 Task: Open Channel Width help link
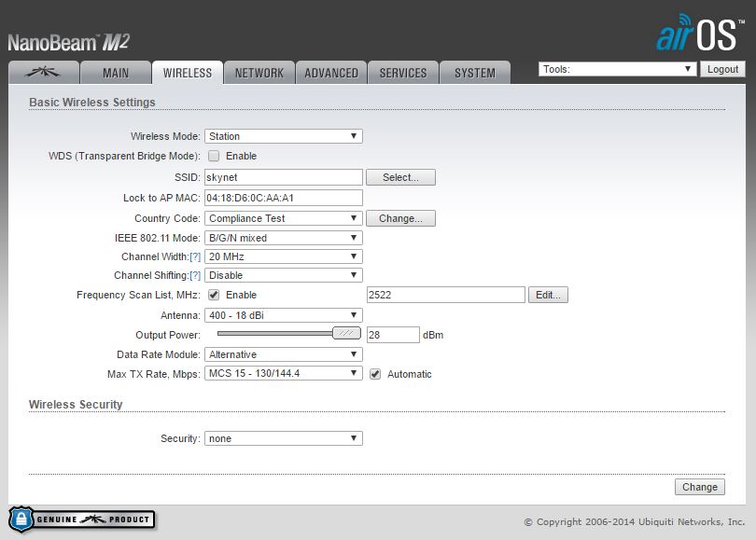195,256
